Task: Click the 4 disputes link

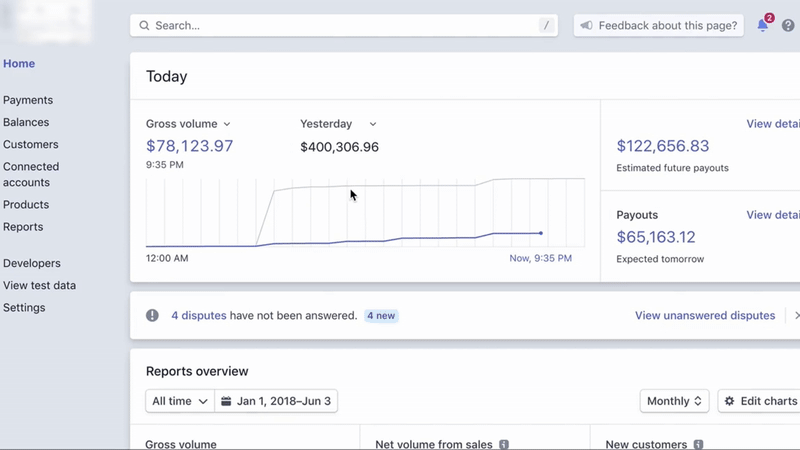Action: tap(198, 316)
